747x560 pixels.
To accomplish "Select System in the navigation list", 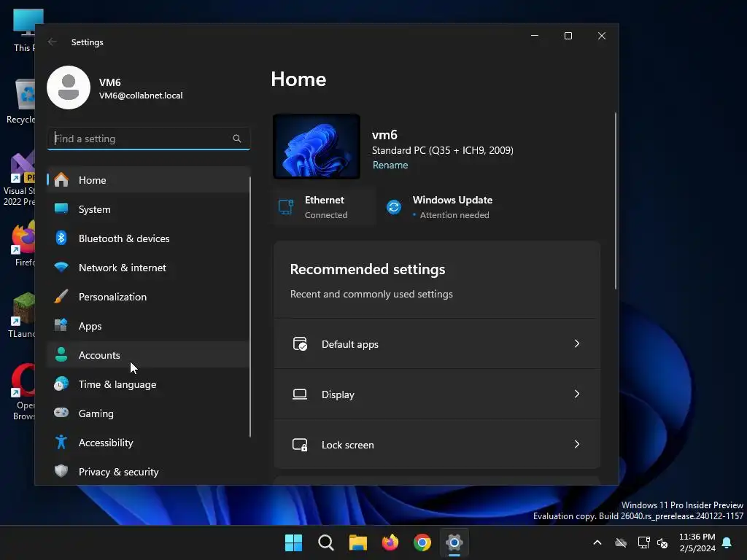I will pyautogui.click(x=148, y=209).
